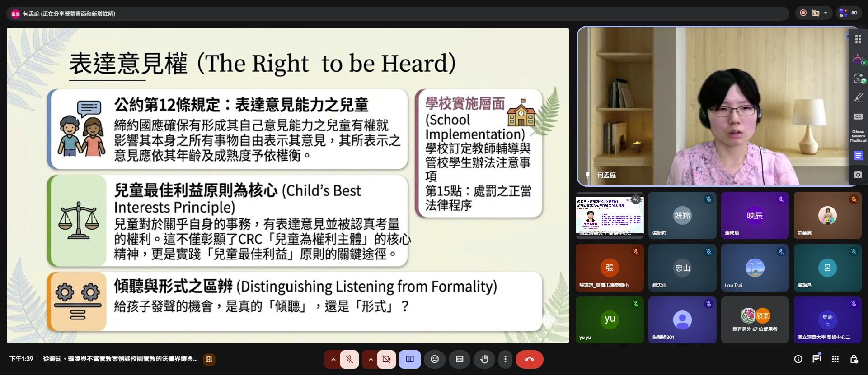Click the pause presentation icon
Image resolution: width=868 pixels, height=375 pixels.
[x=410, y=359]
